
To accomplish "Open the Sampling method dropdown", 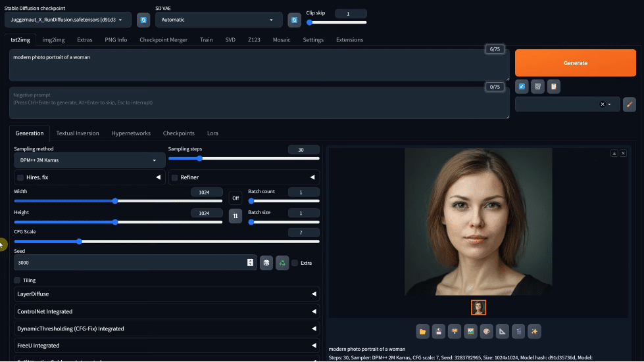I will point(89,160).
